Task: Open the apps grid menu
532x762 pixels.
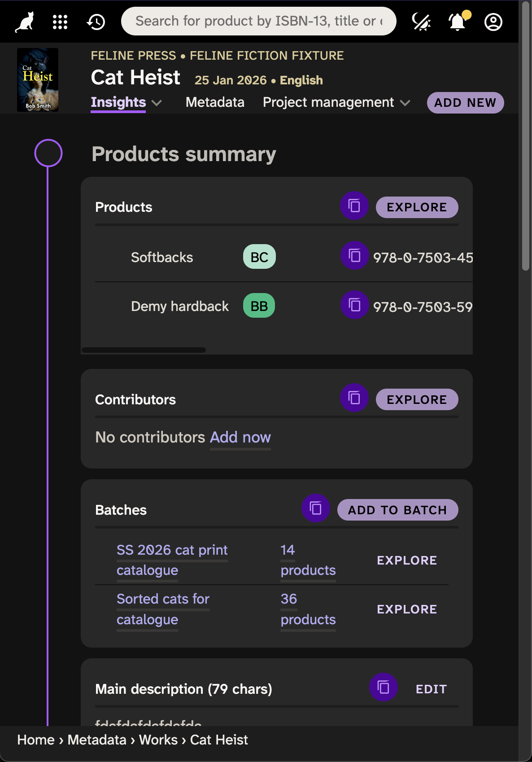Action: (x=60, y=22)
